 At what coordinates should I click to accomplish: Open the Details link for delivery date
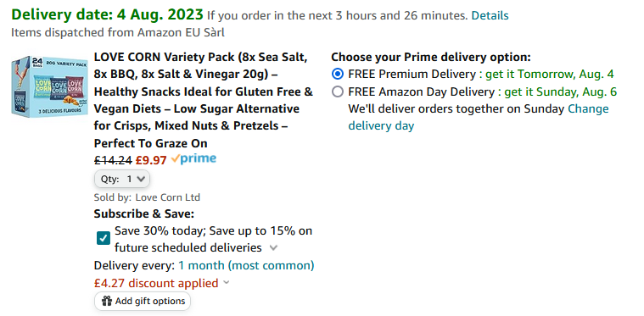pyautogui.click(x=490, y=15)
